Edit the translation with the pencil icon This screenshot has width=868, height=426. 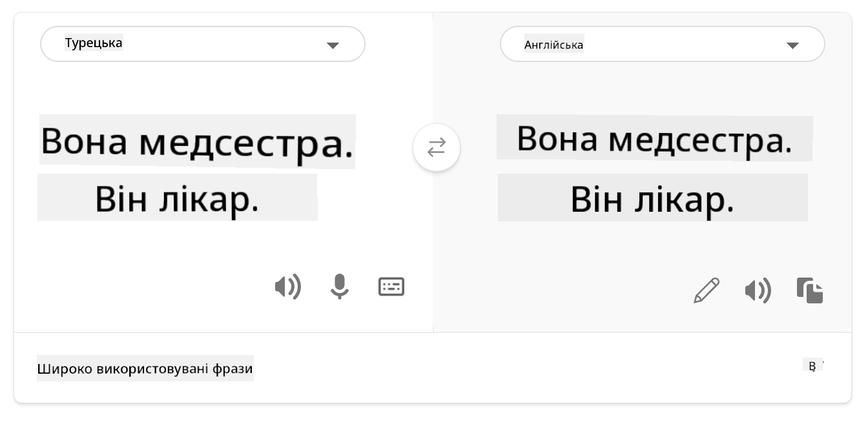(x=707, y=290)
